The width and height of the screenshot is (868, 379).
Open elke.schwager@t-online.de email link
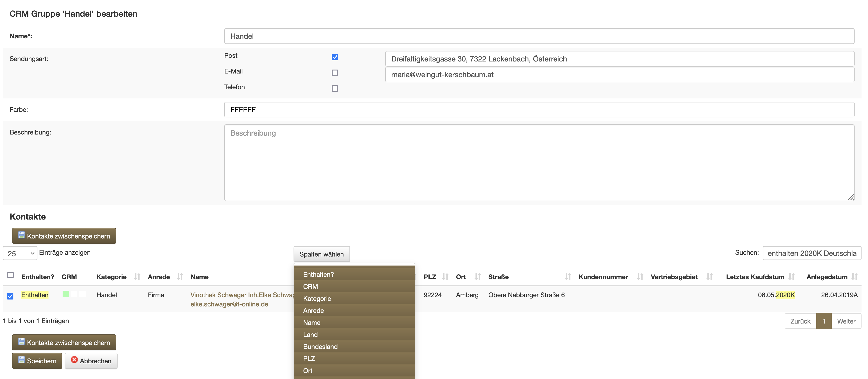(x=229, y=304)
